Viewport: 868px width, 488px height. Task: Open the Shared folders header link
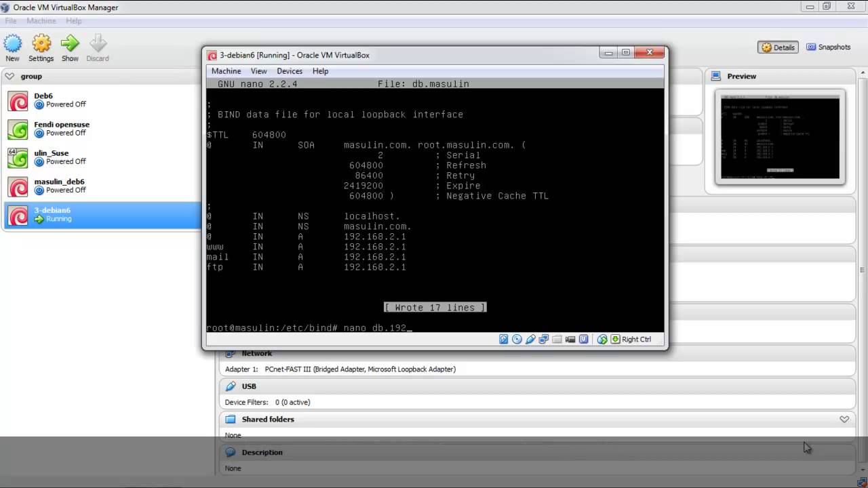coord(268,420)
